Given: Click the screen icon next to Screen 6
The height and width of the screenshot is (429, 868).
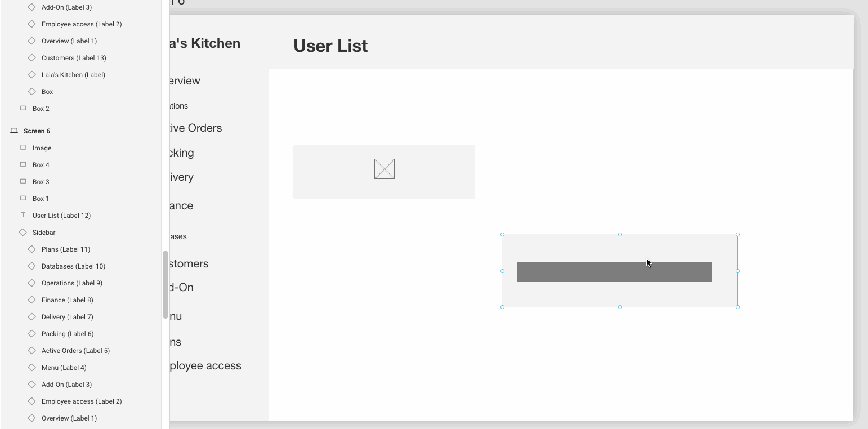Looking at the screenshot, I should click(x=14, y=131).
